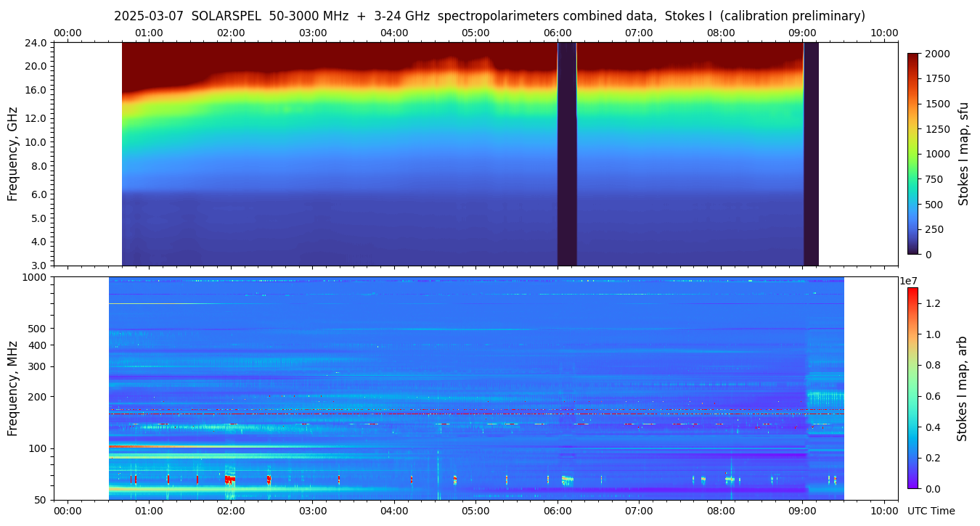This screenshot has width=980, height=526.
Task: Click the "Stokes I map, sfu" colorbar label
Action: 963,154
